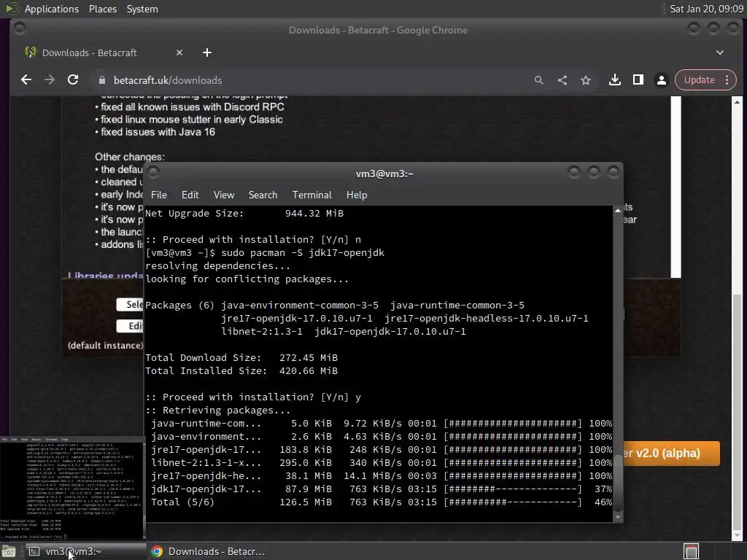The width and height of the screenshot is (747, 560).
Task: Click the orange v2.0 (alpha) download button
Action: click(671, 453)
